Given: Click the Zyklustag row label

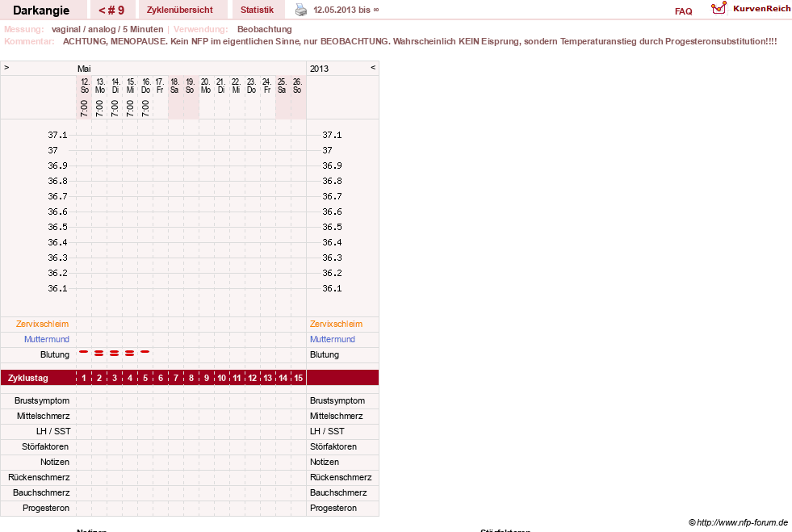Looking at the screenshot, I should 27,378.
